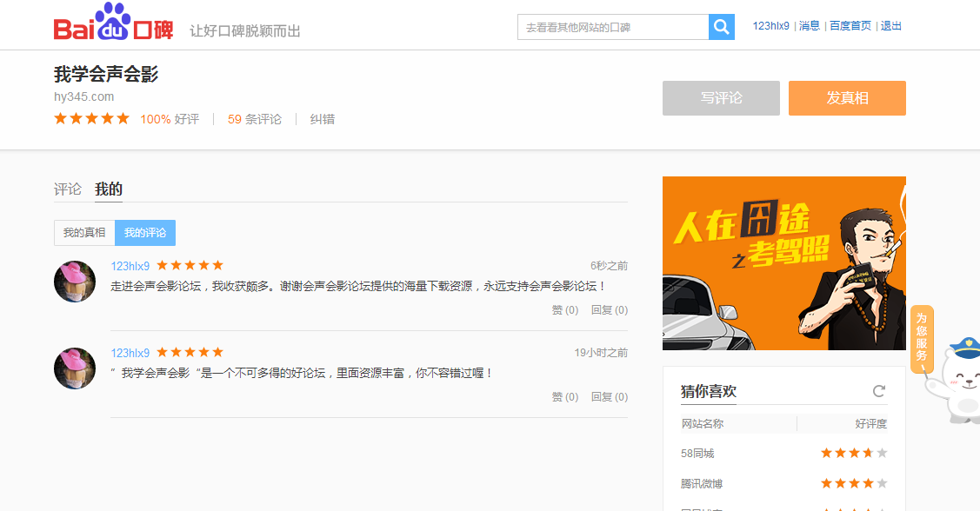Open the 123hlx9 account link in header
Image resolution: width=980 pixels, height=511 pixels.
point(770,25)
